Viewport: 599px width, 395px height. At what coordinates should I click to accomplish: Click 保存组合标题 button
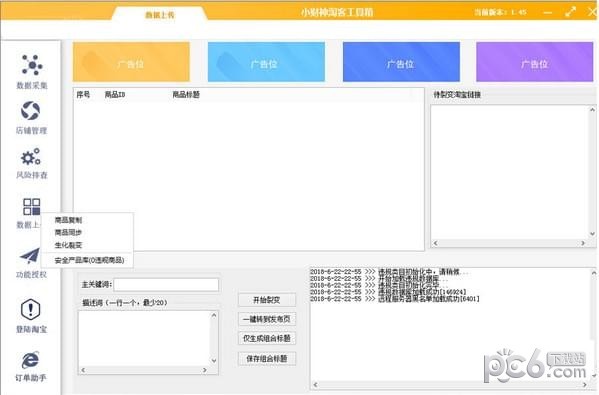click(x=267, y=358)
